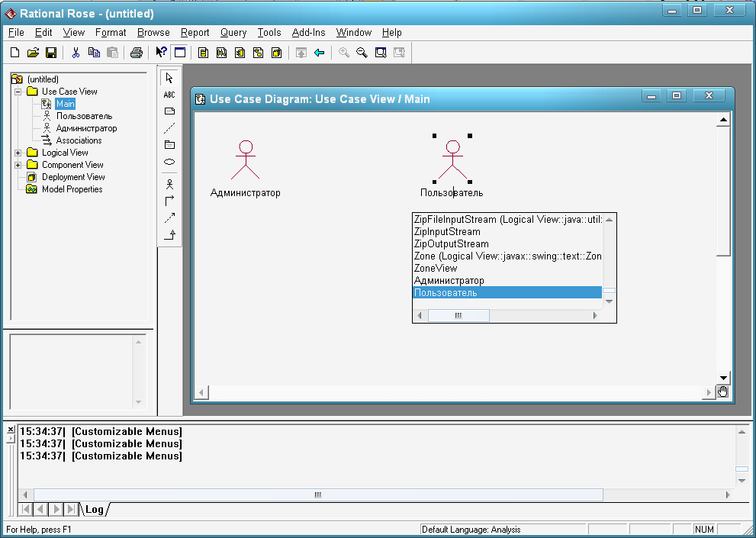This screenshot has height=538, width=756.
Task: Click list box scroll up arrow
Action: [x=609, y=220]
